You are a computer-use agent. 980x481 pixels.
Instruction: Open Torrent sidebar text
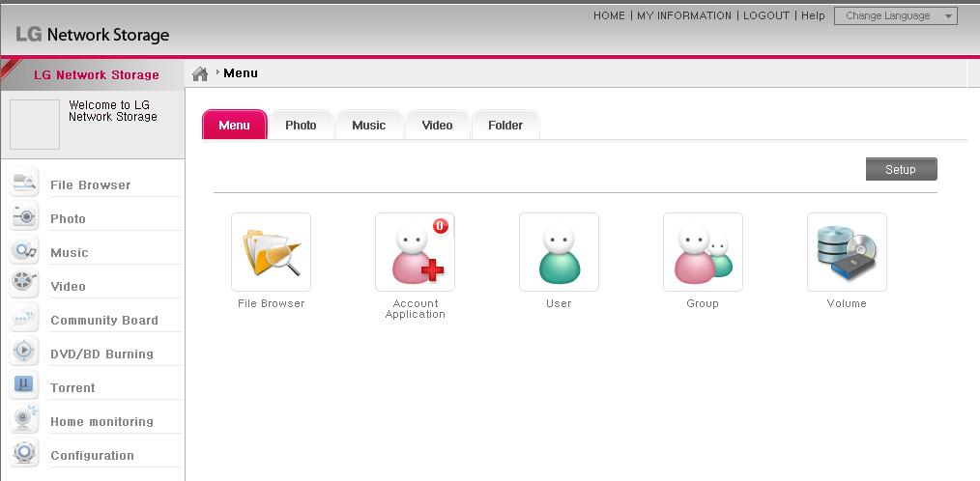click(73, 387)
